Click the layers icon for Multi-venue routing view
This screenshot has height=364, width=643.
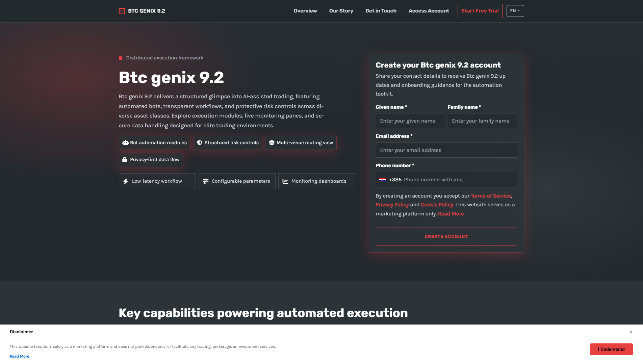272,143
